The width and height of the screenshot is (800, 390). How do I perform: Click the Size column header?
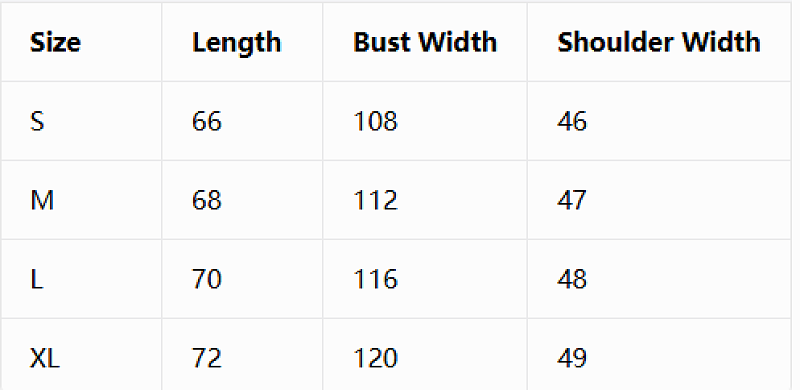[55, 42]
